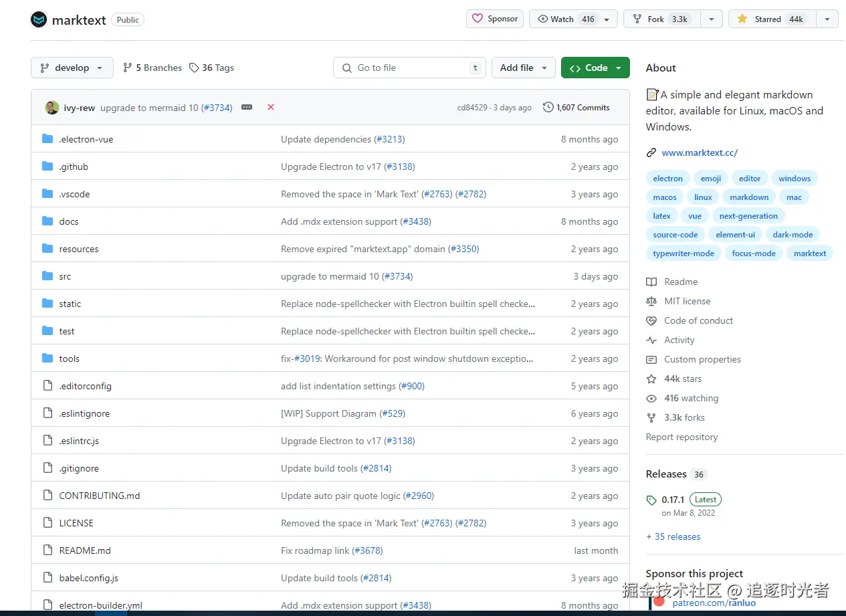The image size is (846, 616).
Task: Open the + 35 releases link
Action: (x=673, y=536)
